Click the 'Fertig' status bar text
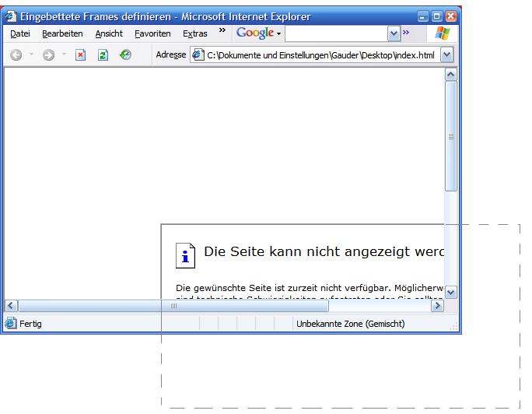This screenshot has width=532, height=414. tap(30, 324)
